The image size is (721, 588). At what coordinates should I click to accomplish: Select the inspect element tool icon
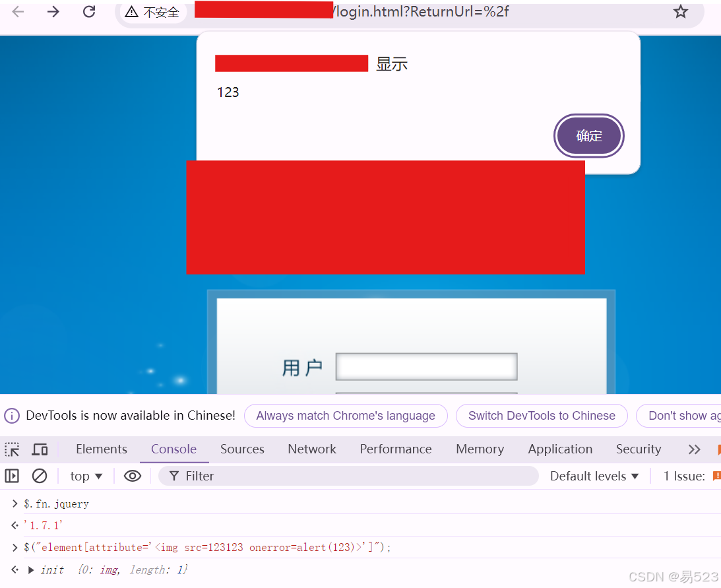tap(11, 449)
